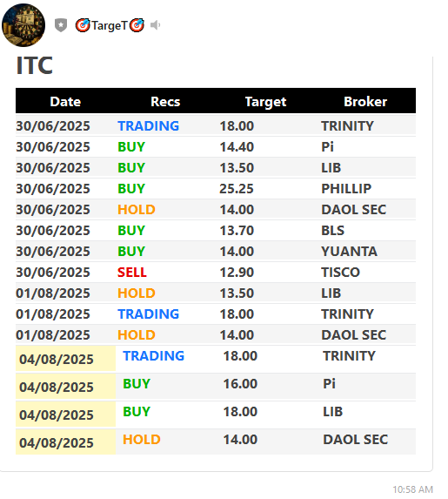Select the 01/08/2025 HOLD by LIB
Viewport: 448px width, 499px height.
pyautogui.click(x=136, y=293)
